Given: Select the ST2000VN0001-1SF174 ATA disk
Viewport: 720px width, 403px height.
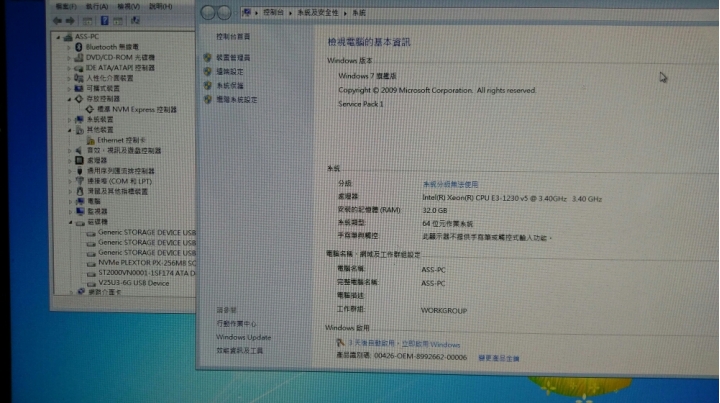Looking at the screenshot, I should point(146,273).
